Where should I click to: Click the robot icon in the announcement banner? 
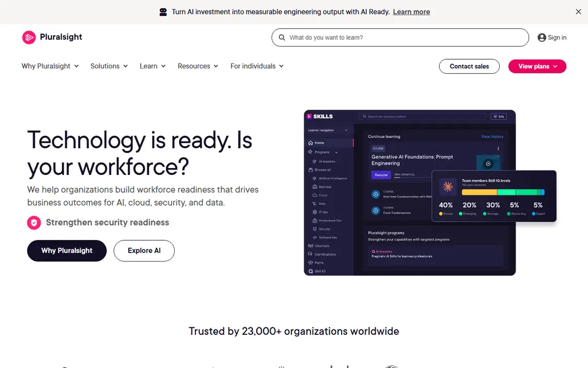pos(163,12)
